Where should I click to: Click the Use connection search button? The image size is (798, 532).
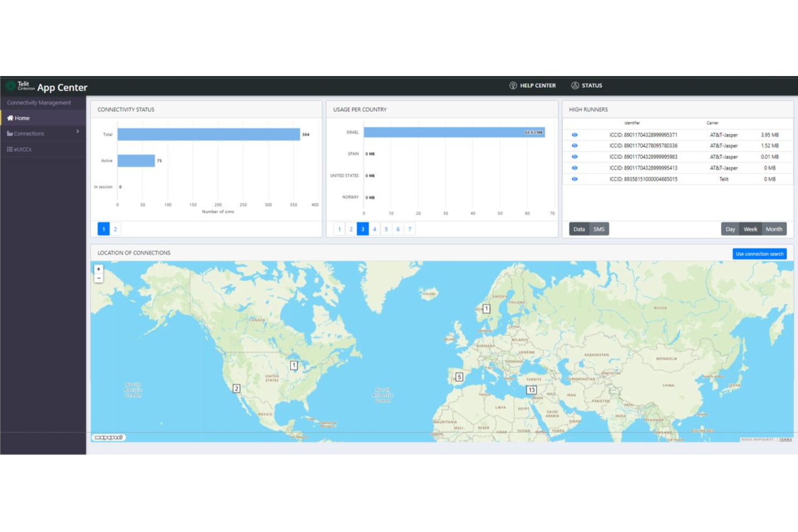[x=759, y=253]
